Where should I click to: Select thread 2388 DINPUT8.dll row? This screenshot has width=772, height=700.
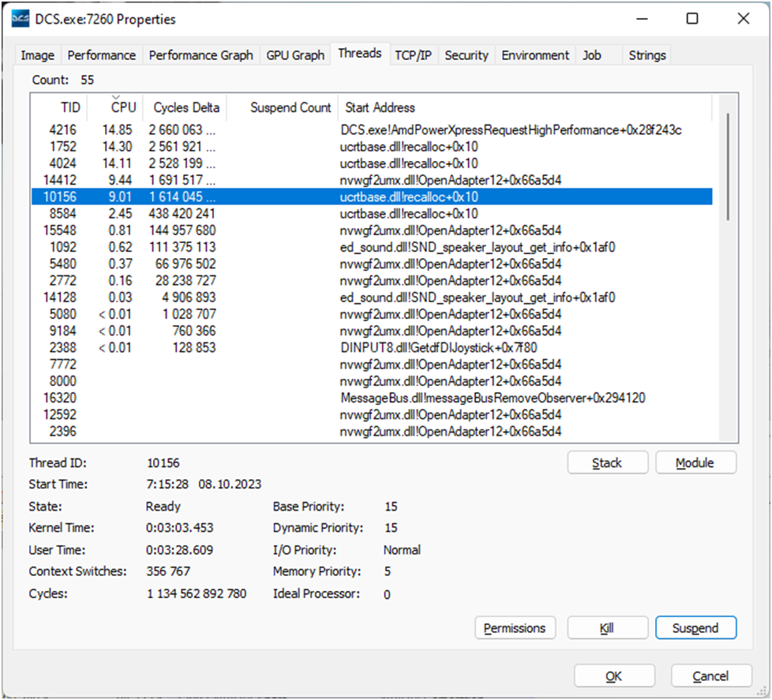[372, 347]
